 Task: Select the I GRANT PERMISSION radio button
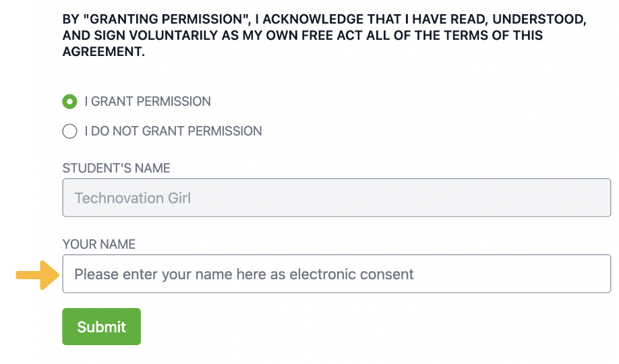coord(69,102)
